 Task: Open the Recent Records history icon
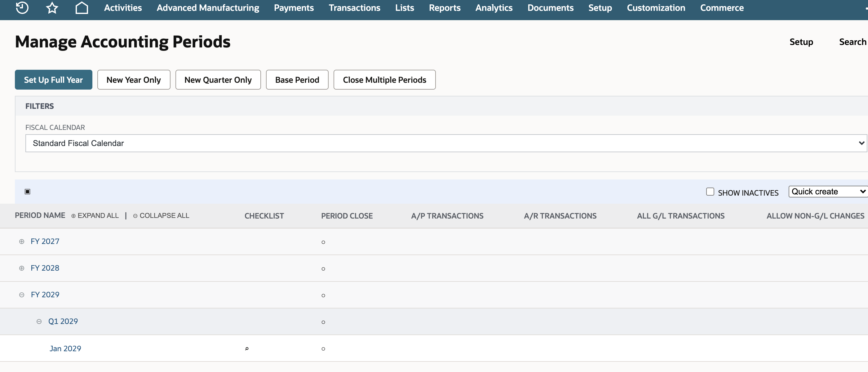pyautogui.click(x=22, y=7)
